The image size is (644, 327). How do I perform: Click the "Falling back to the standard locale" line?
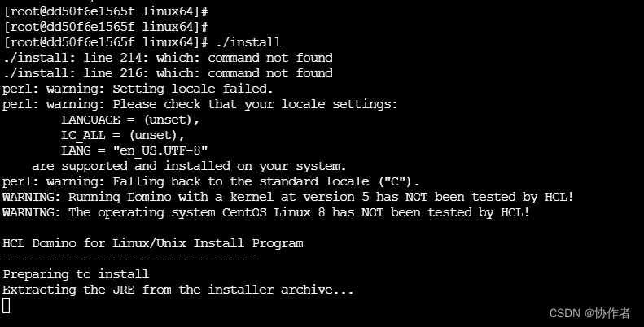click(211, 181)
